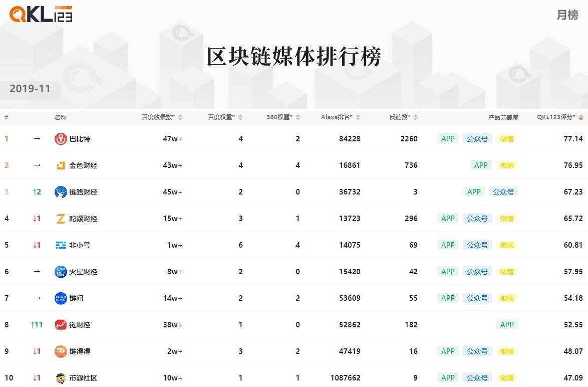Click rank change ↑11 for 链财经
Image resolution: width=588 pixels, height=387 pixels.
point(37,325)
